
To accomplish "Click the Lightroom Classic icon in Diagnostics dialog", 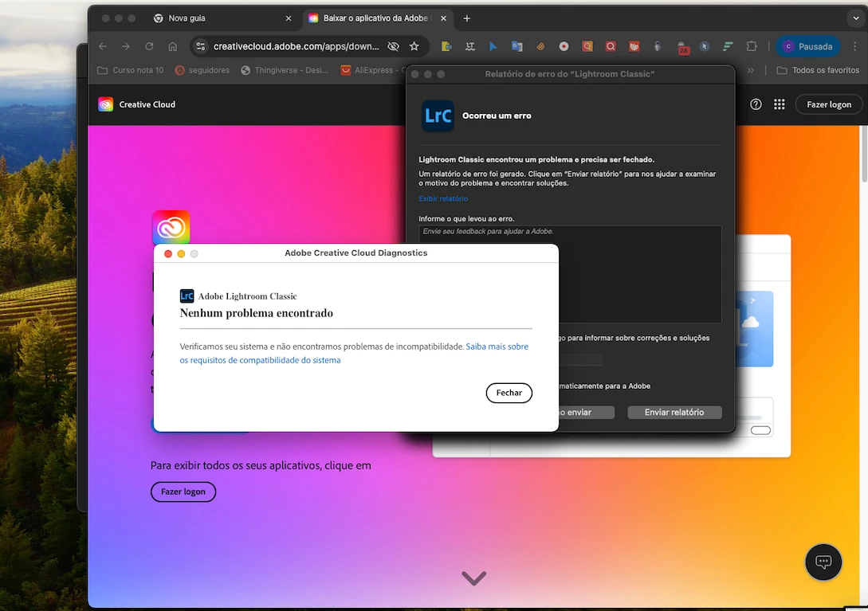I will (187, 296).
